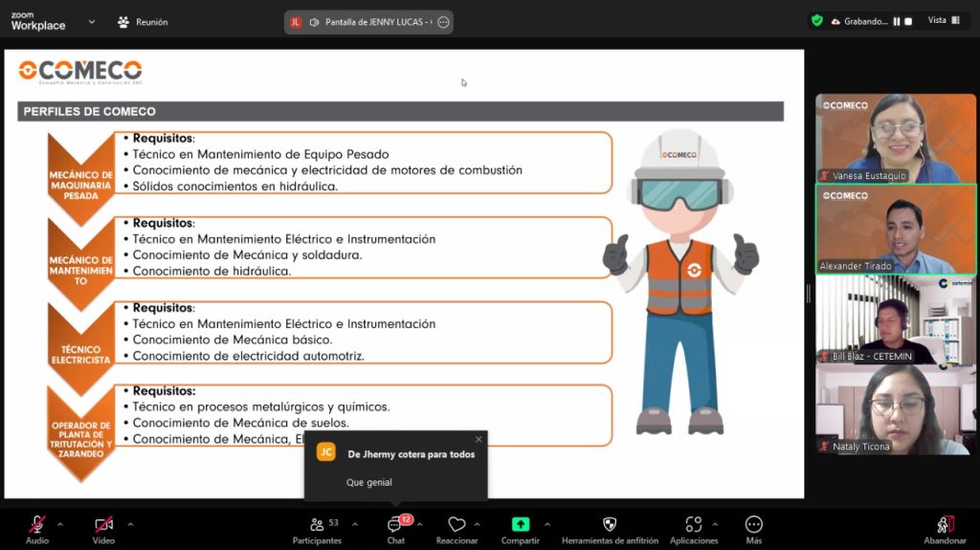Screen dimensions: 980x550
Task: Click the Reaccionar heart icon
Action: point(457,525)
